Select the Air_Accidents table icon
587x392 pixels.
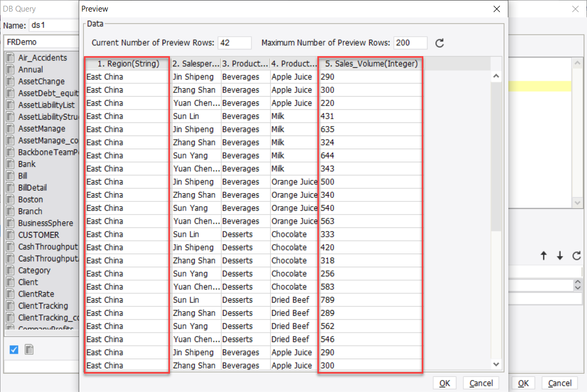pyautogui.click(x=9, y=58)
